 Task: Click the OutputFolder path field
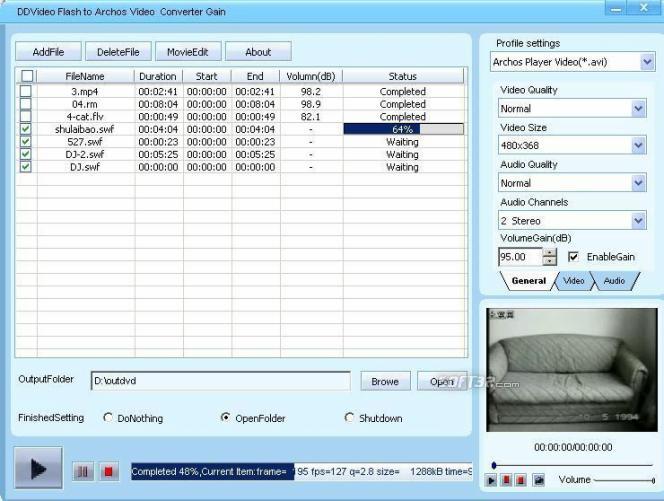(x=221, y=381)
